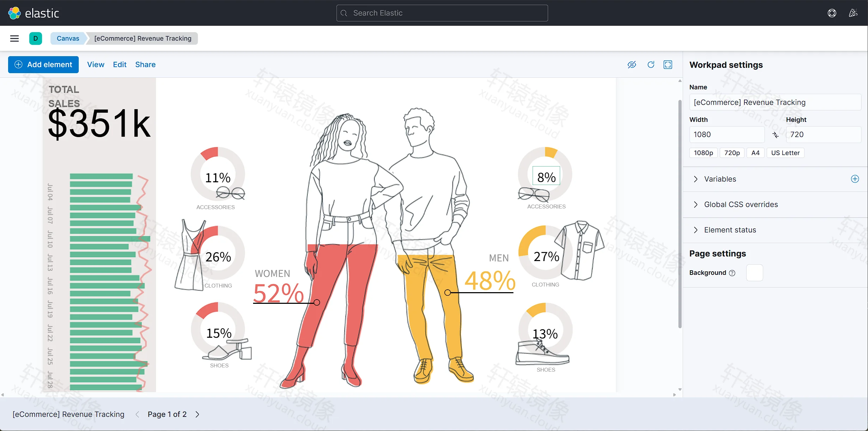868x431 pixels.
Task: Click the button-up shirt illustration
Action: point(580,250)
